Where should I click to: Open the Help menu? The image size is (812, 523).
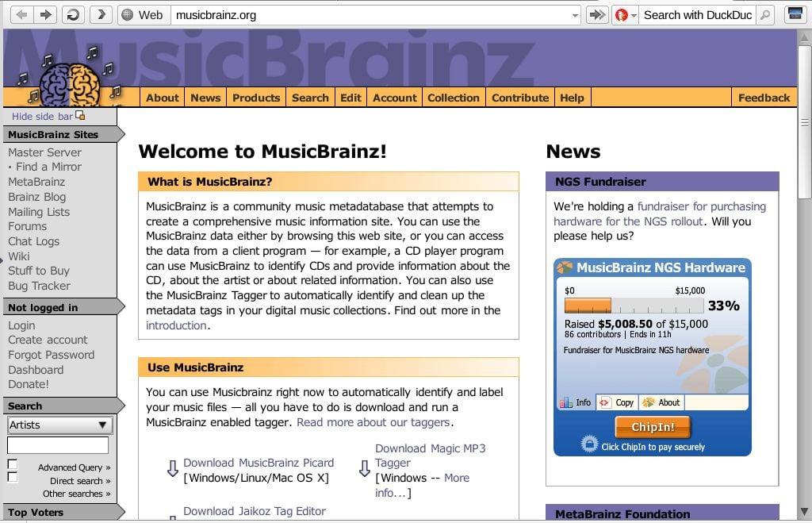(x=572, y=98)
